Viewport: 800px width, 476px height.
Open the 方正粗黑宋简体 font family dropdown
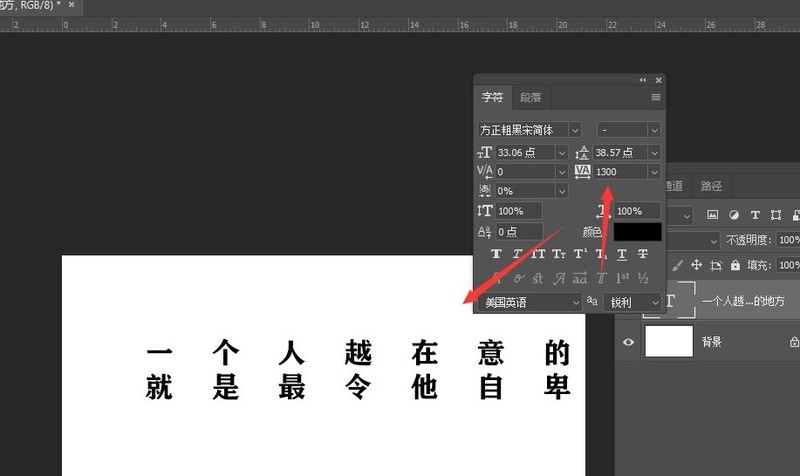click(574, 130)
